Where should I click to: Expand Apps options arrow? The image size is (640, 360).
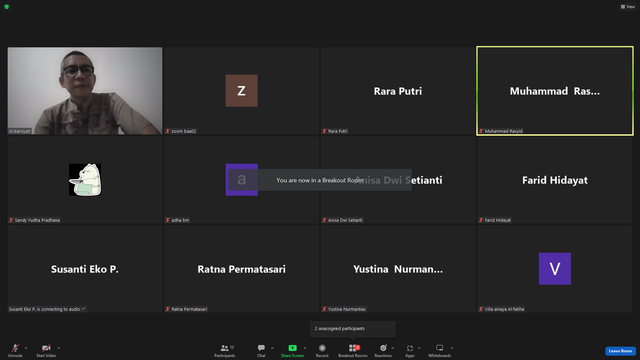(419, 348)
